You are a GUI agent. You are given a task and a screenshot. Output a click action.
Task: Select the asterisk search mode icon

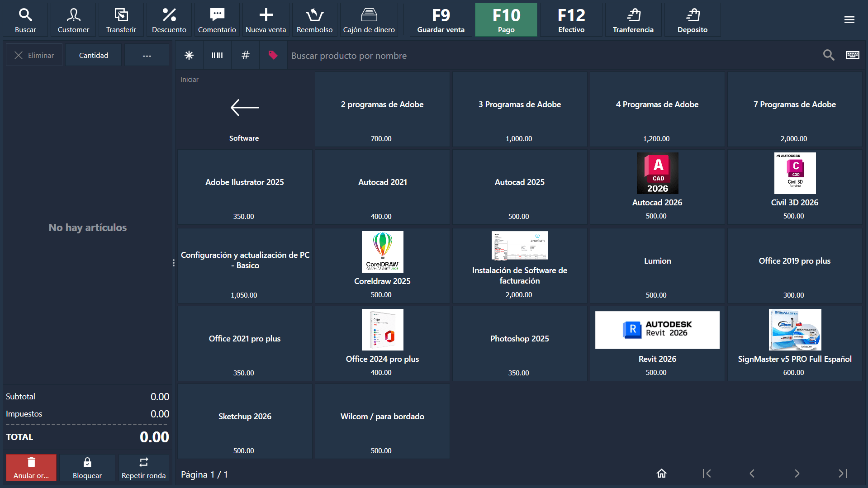tap(189, 55)
